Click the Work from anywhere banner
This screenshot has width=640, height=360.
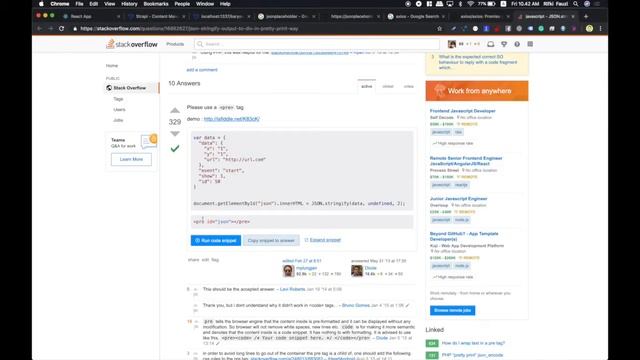pyautogui.click(x=477, y=91)
